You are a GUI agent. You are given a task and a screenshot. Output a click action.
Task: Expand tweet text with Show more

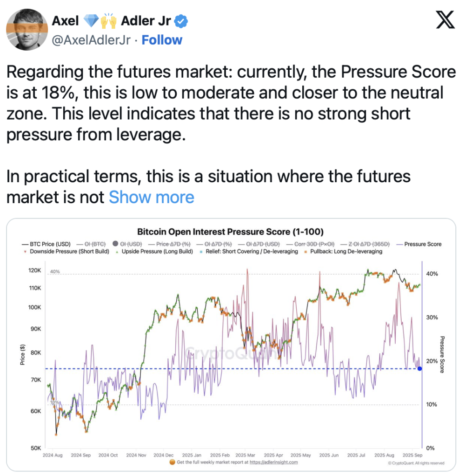click(151, 198)
